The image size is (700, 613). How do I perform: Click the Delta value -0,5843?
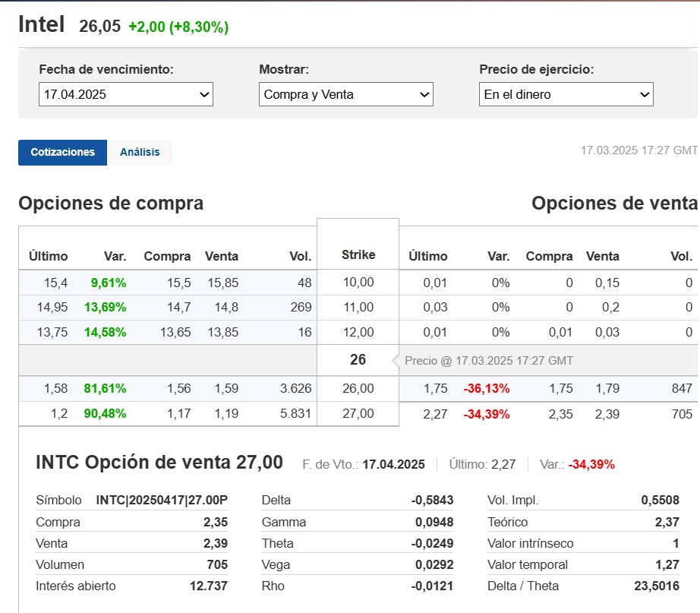coord(432,500)
